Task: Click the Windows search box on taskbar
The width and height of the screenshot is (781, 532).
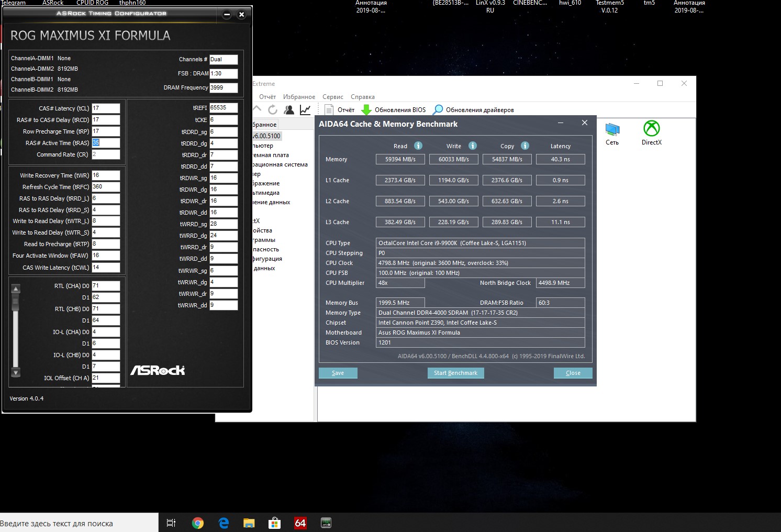Action: coord(79,523)
